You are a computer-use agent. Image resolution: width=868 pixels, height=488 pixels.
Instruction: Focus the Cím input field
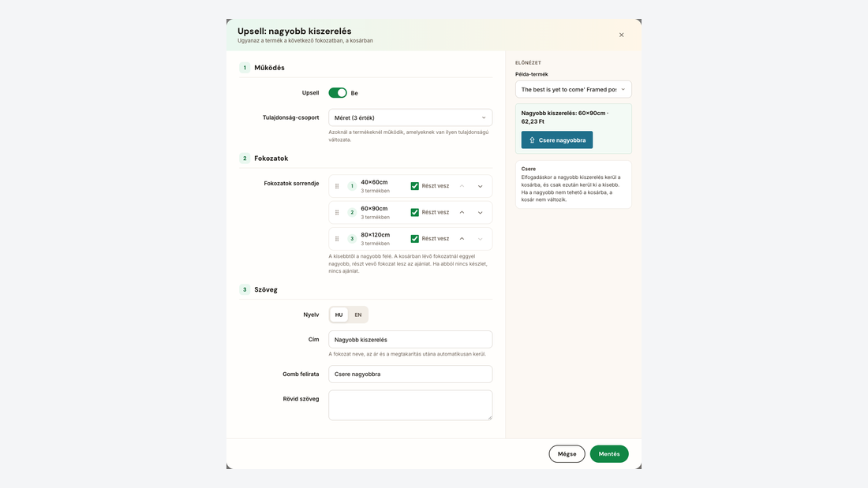[x=410, y=340]
